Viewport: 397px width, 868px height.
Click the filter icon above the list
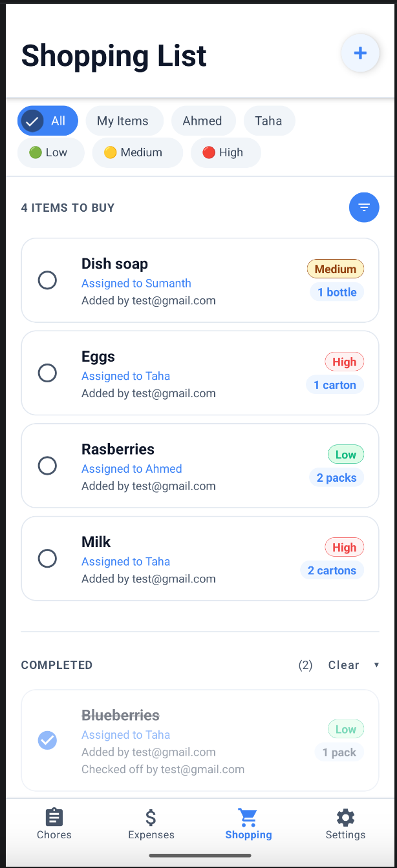(x=364, y=207)
